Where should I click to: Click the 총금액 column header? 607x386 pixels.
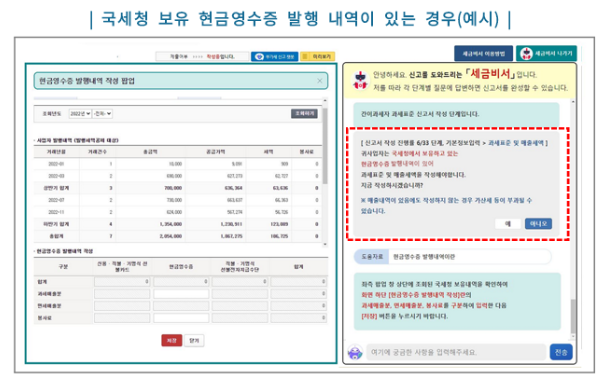(x=150, y=152)
